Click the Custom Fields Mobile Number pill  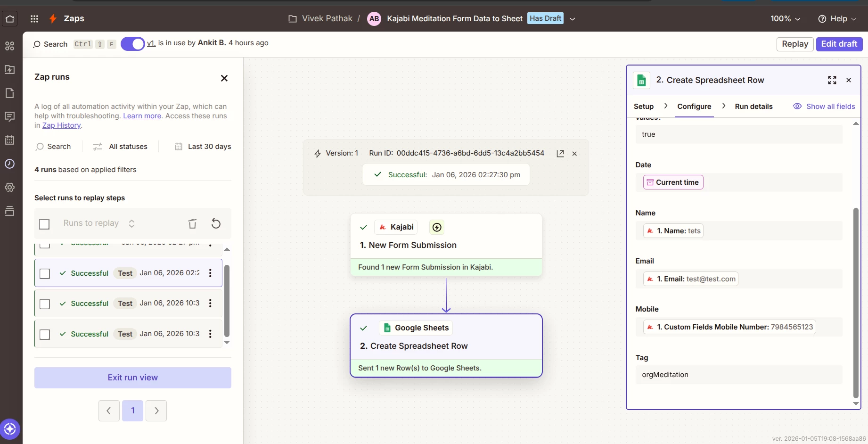coord(729,327)
